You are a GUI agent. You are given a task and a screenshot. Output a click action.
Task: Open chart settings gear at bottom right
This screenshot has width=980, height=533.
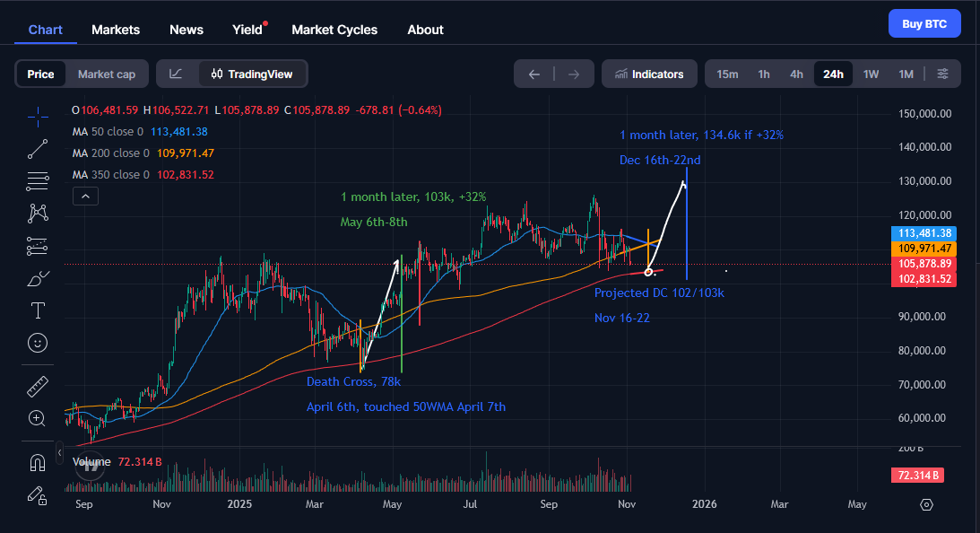[x=927, y=504]
